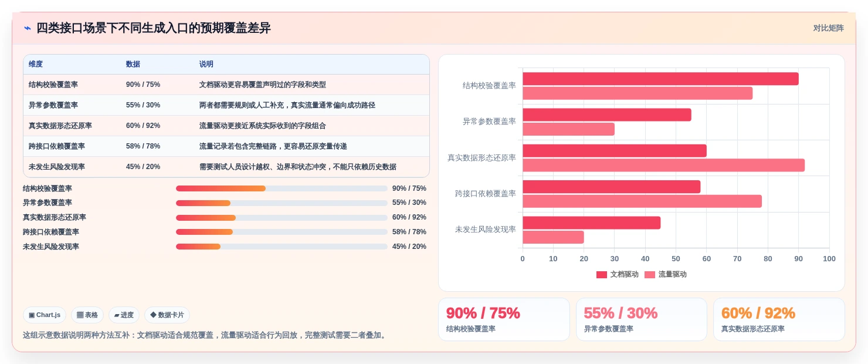Select the Chart.js chip
868x364 pixels.
(45, 315)
